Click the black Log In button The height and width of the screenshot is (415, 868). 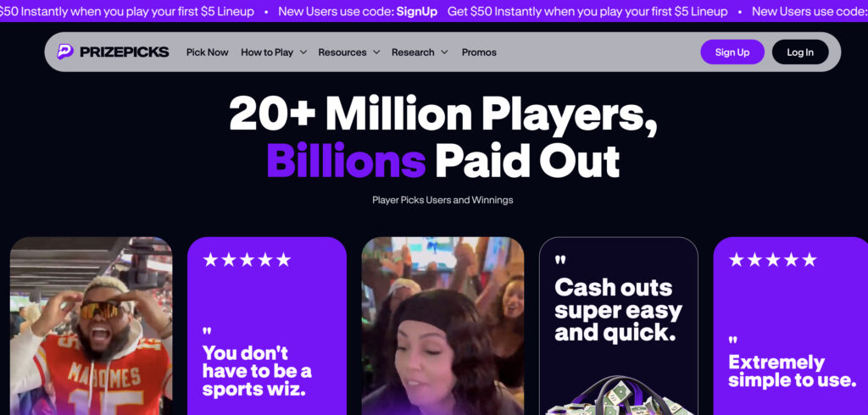coord(800,52)
